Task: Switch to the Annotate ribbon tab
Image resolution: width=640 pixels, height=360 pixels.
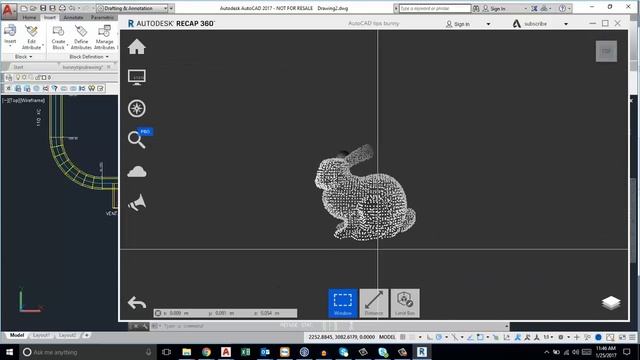Action: (x=73, y=17)
